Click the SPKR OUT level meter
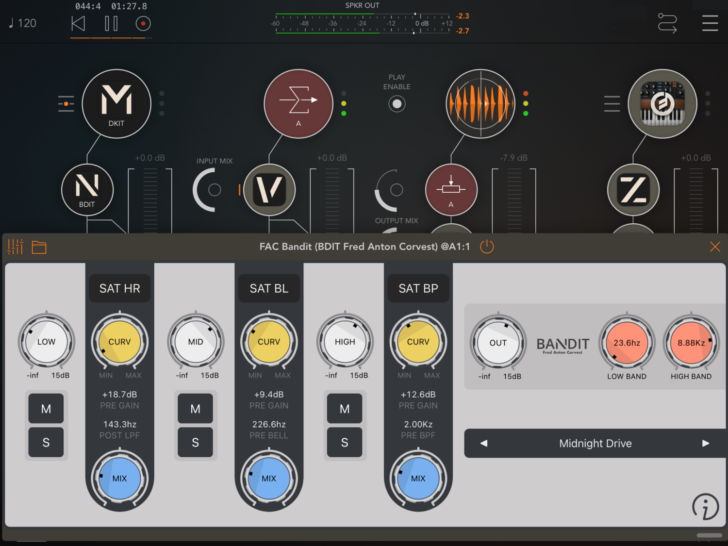728x546 pixels. (x=363, y=23)
